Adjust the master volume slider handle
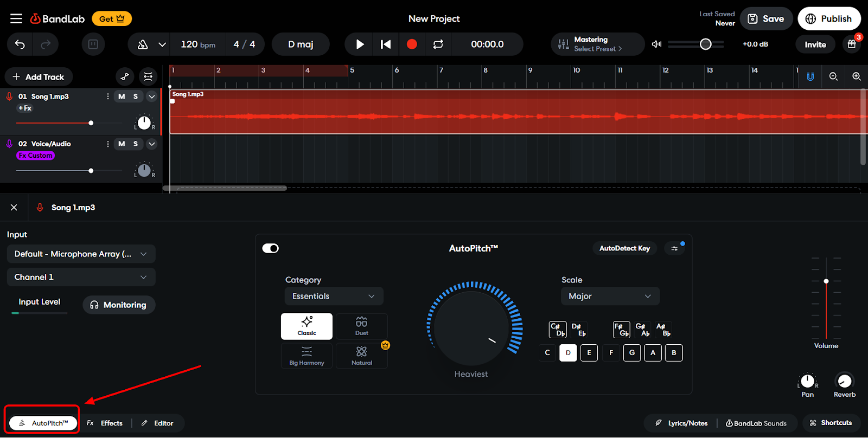Screen dimensions: 868x438 705,44
